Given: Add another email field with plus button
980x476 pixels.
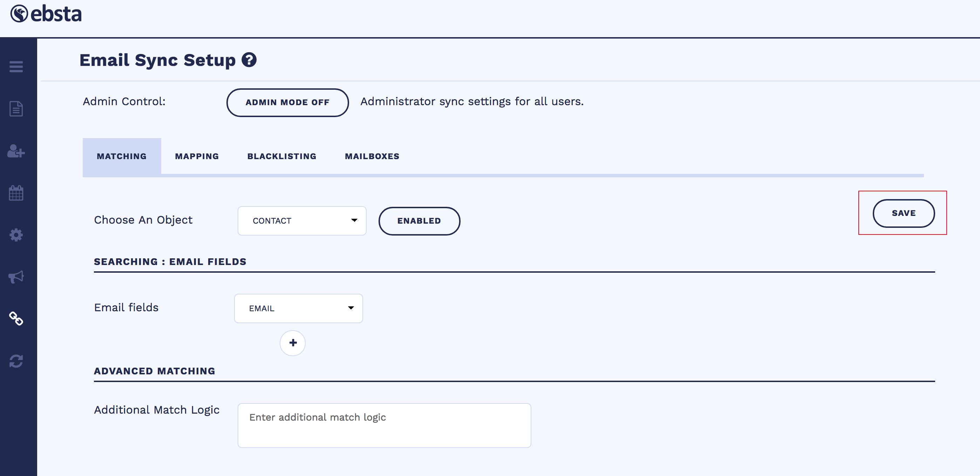Looking at the screenshot, I should click(293, 343).
